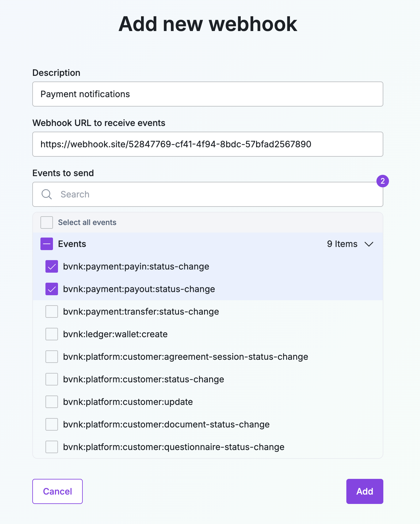Tick the customer document-status-change checkbox
The width and height of the screenshot is (420, 524).
pos(52,424)
